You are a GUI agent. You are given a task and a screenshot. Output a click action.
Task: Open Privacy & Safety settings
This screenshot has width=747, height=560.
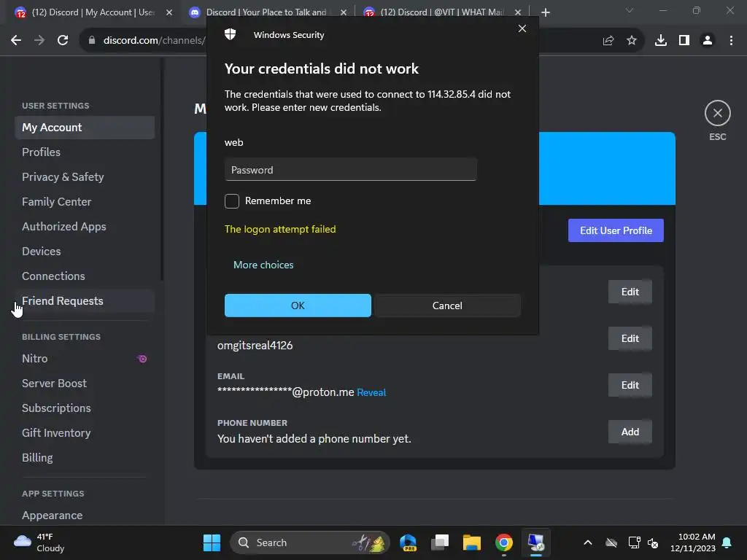pyautogui.click(x=85, y=177)
